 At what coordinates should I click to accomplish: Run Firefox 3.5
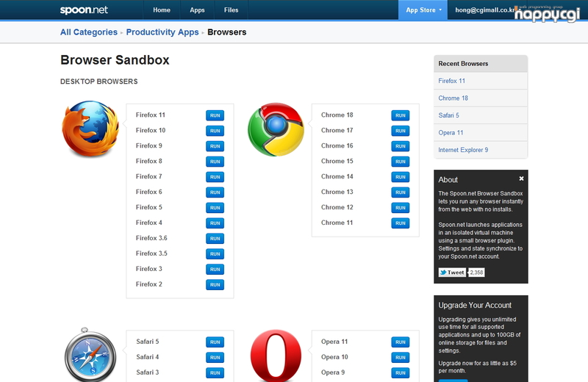point(215,253)
